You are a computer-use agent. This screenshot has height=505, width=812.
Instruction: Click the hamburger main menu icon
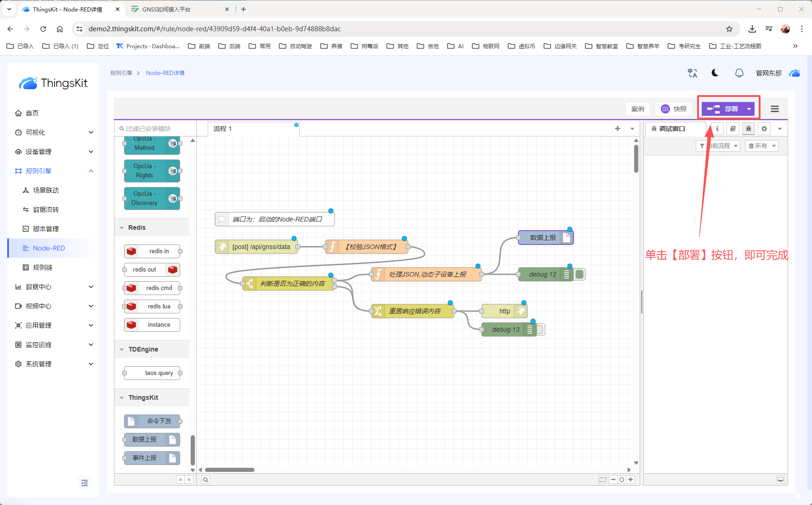click(775, 109)
